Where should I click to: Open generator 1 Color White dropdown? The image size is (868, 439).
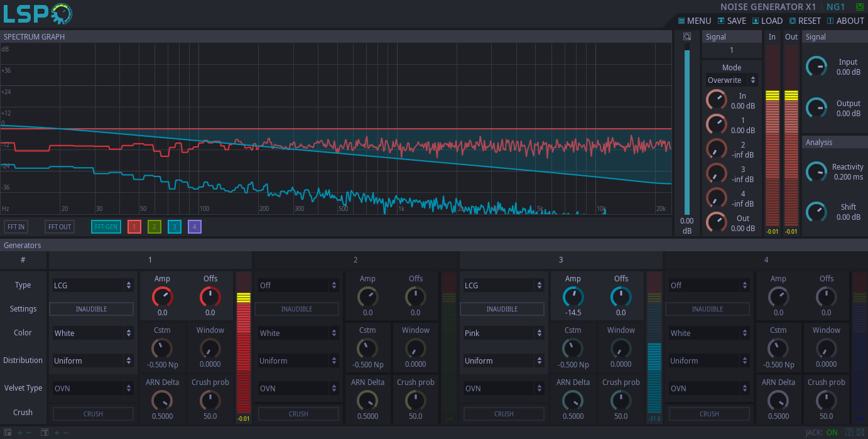[92, 333]
